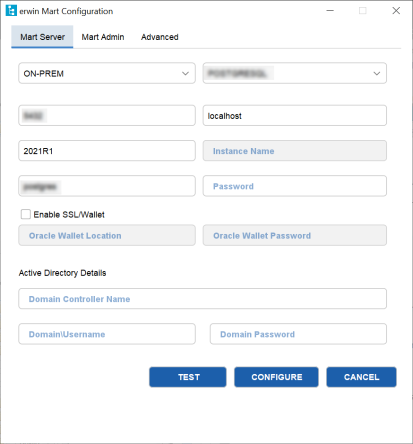Click the Domain Password field
The image size is (413, 444).
pyautogui.click(x=298, y=334)
